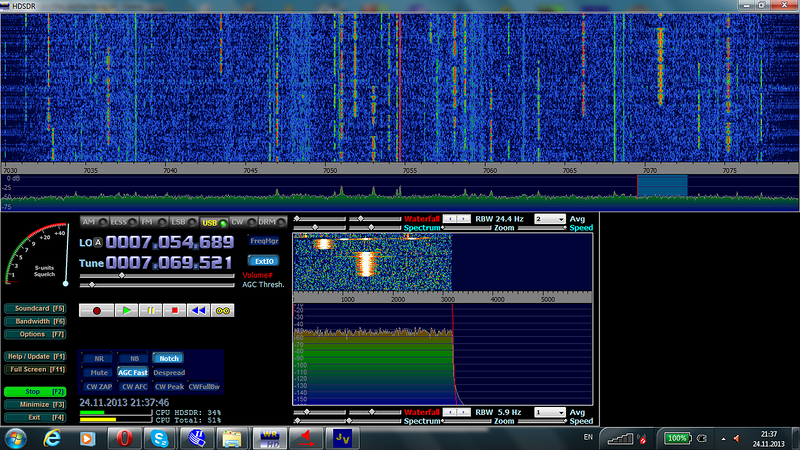Click the green Play button

127,310
